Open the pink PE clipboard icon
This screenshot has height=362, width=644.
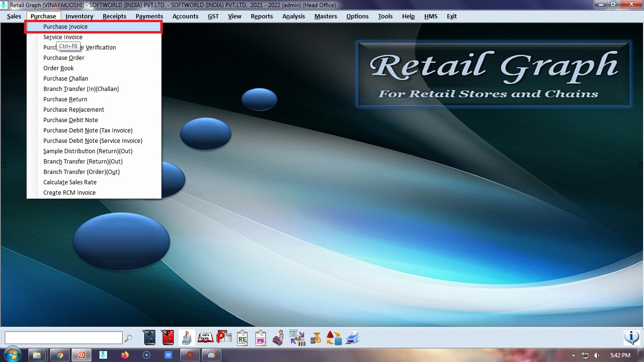tap(260, 337)
